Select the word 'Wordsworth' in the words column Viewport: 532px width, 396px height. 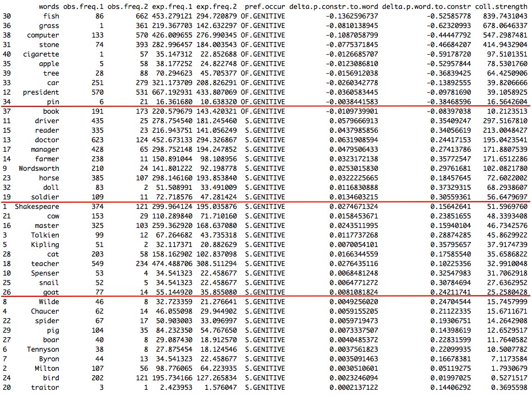click(39, 168)
